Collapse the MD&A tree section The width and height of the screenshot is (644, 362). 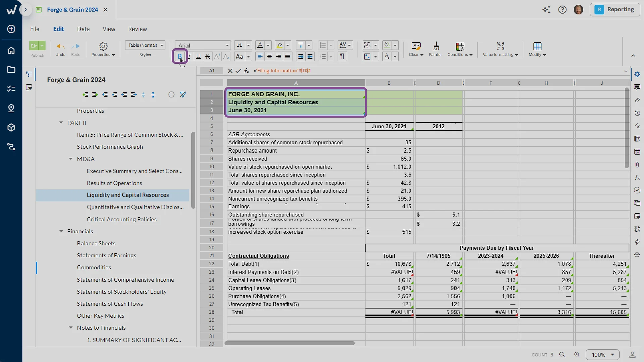(71, 159)
